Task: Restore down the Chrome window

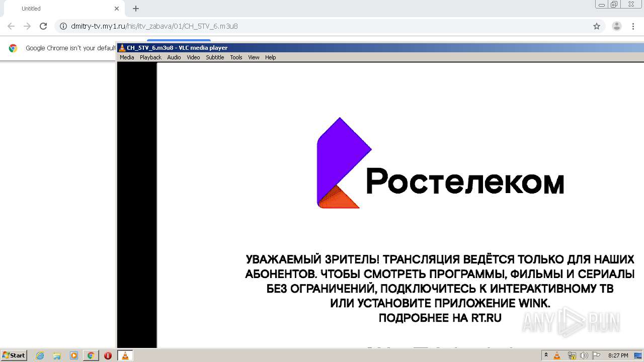Action: tap(614, 4)
